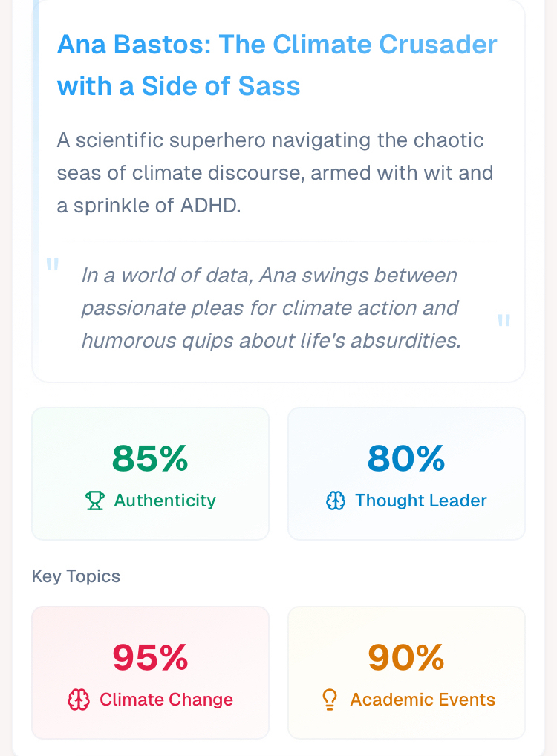This screenshot has width=557, height=756.
Task: Open the Climate Change topic label
Action: 166,700
